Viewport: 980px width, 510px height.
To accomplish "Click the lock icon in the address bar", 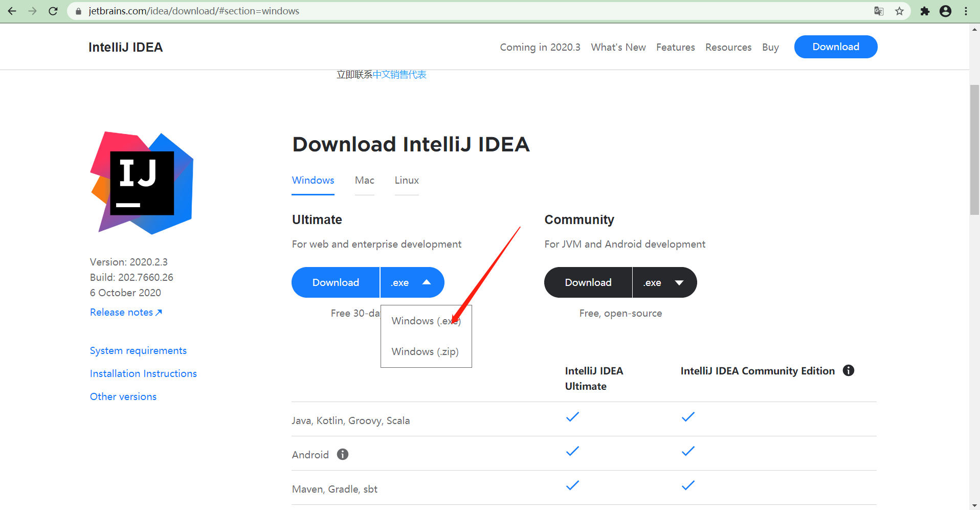I will 78,11.
